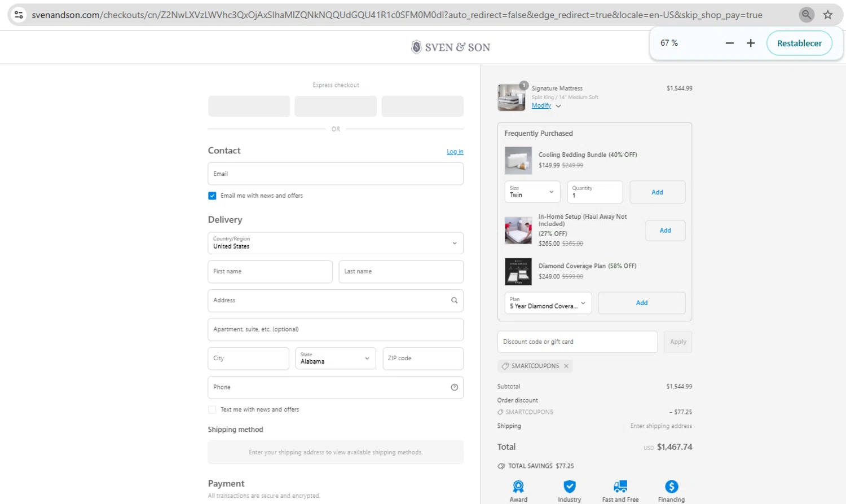The image size is (846, 504).
Task: Bookmark this page with the star icon
Action: pos(827,15)
